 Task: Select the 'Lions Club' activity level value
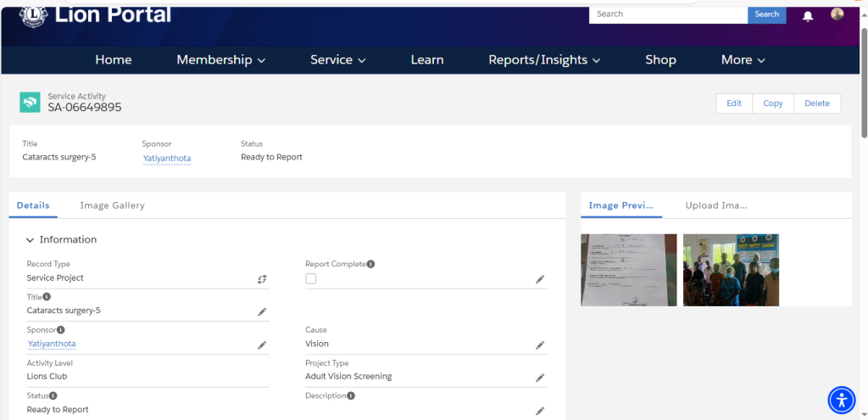coord(47,376)
